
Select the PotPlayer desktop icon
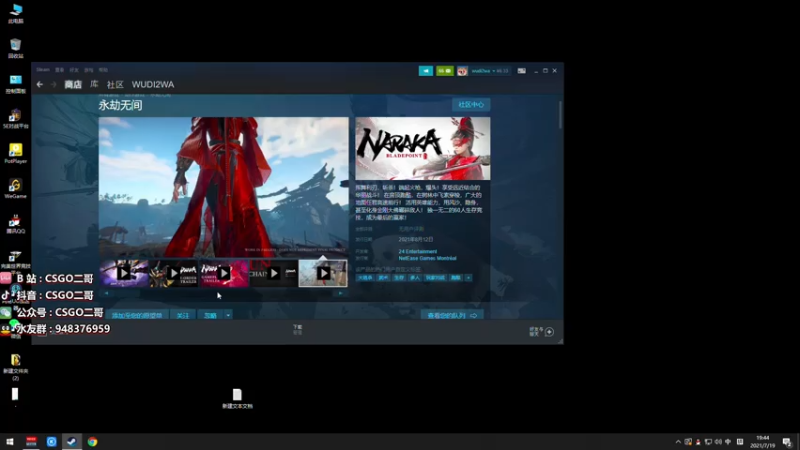(x=15, y=154)
